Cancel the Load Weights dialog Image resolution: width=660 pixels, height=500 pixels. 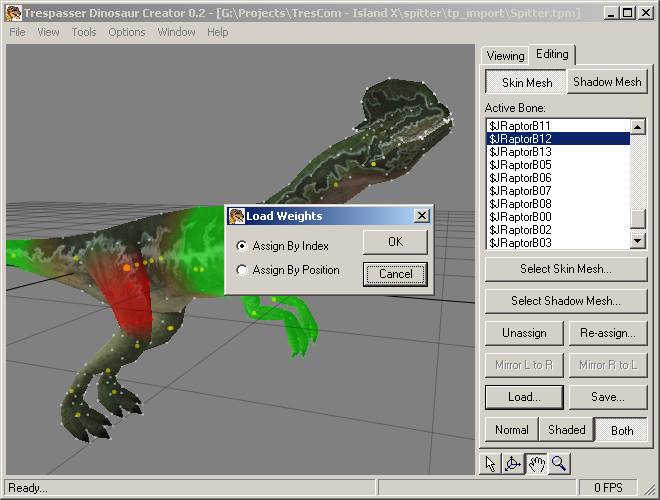click(395, 274)
